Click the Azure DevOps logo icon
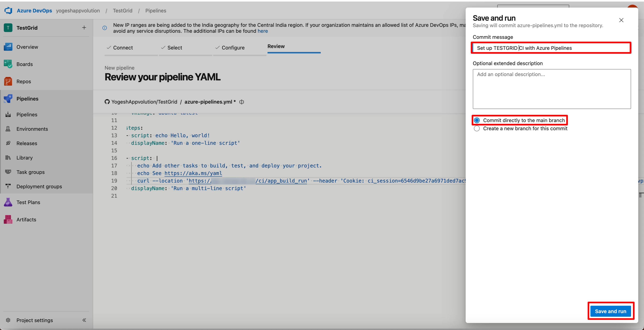This screenshot has height=330, width=644. coord(8,10)
